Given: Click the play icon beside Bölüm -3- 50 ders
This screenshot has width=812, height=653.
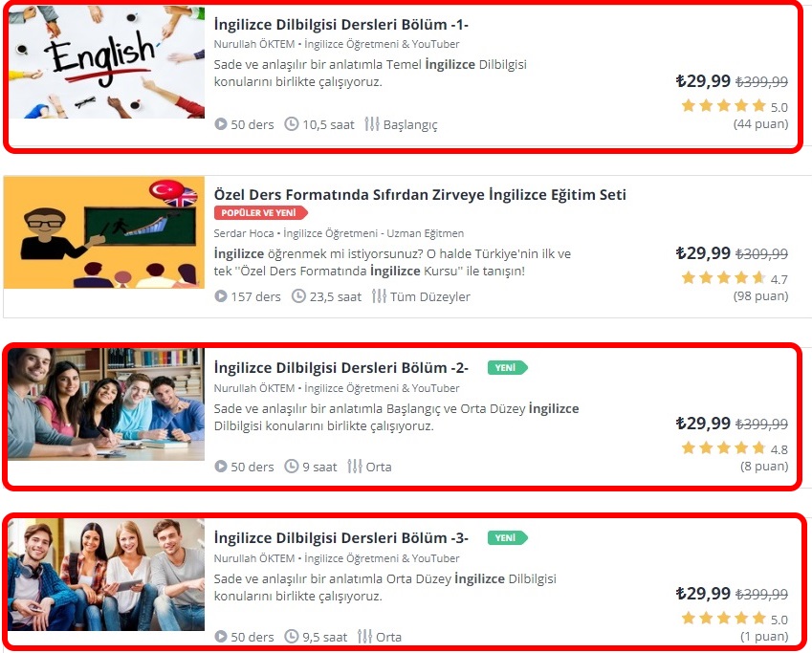Looking at the screenshot, I should (221, 637).
